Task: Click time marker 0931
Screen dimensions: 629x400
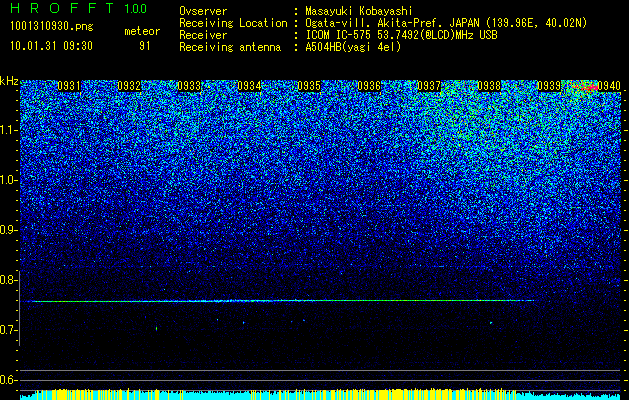Action: point(69,86)
